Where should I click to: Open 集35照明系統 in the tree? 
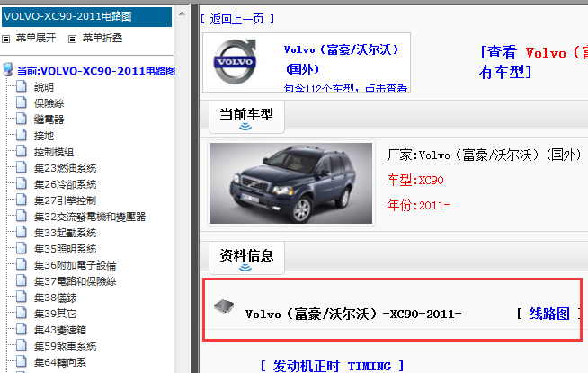pyautogui.click(x=66, y=249)
